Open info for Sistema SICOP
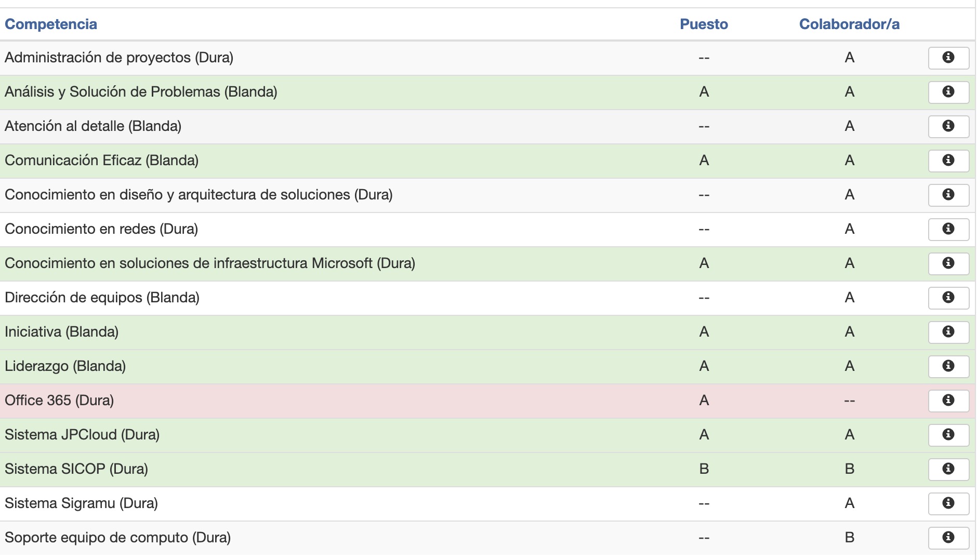This screenshot has height=560, width=977. click(948, 469)
